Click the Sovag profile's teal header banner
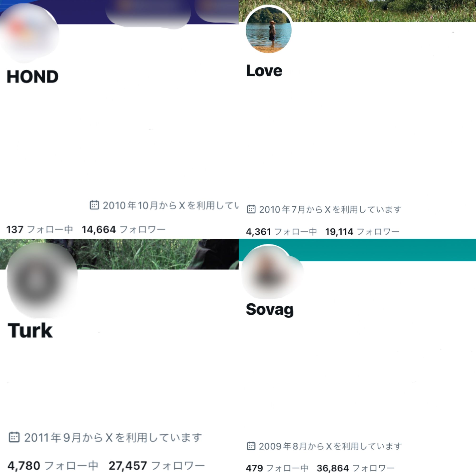Viewport: 476px width, 476px height. pos(389,250)
